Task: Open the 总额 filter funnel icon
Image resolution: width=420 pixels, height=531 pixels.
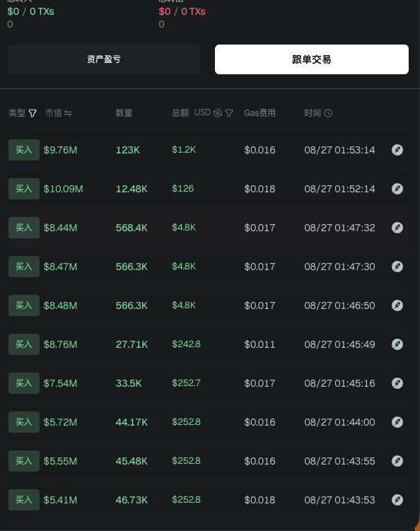Action: [229, 113]
